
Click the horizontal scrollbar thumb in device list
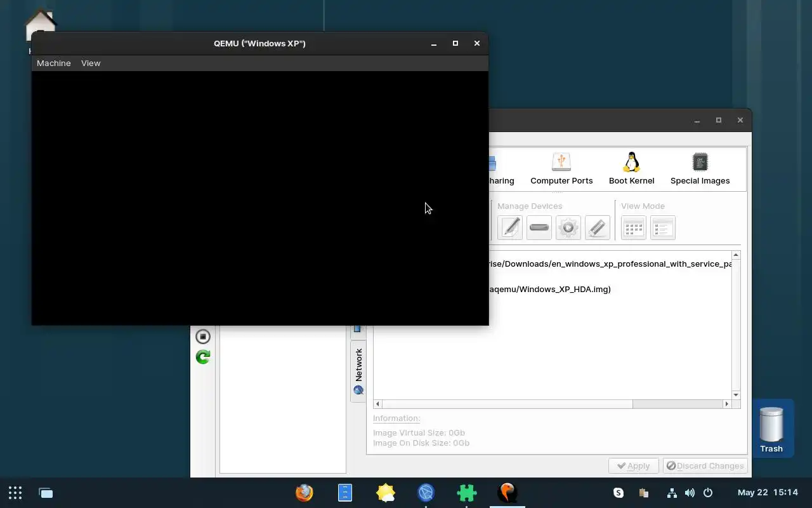pos(507,404)
